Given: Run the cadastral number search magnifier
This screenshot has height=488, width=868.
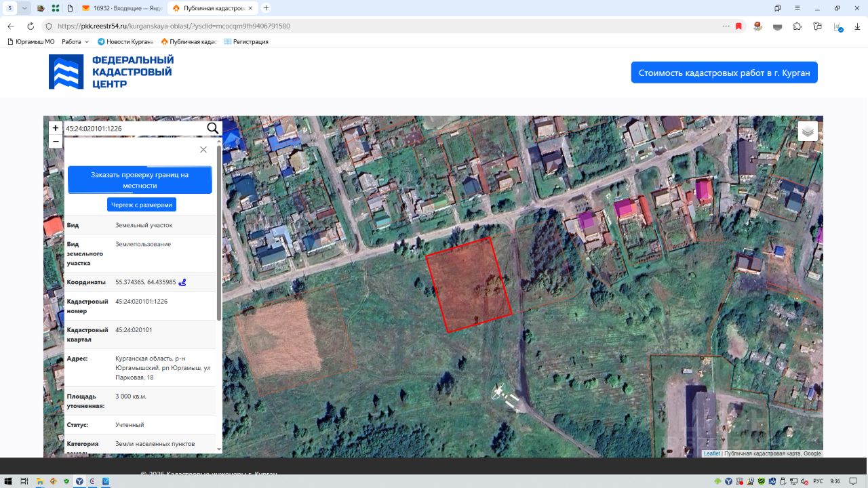Looking at the screenshot, I should click(x=213, y=128).
